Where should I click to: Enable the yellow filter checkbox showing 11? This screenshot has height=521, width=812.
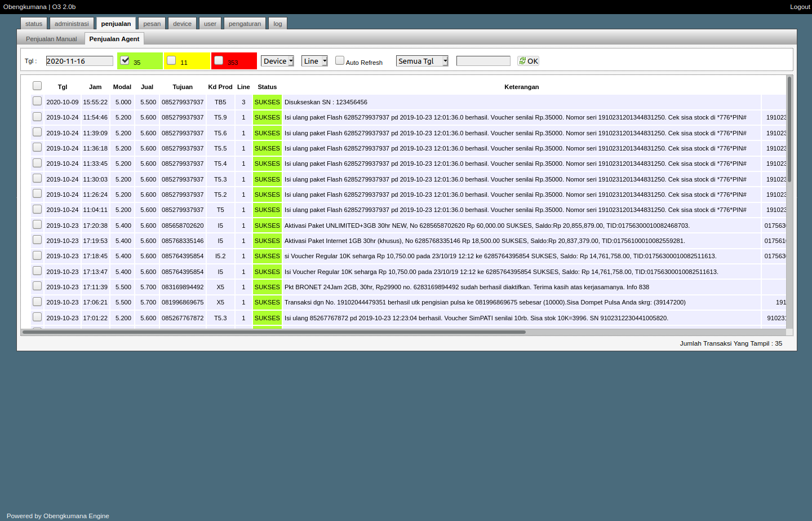pos(171,60)
